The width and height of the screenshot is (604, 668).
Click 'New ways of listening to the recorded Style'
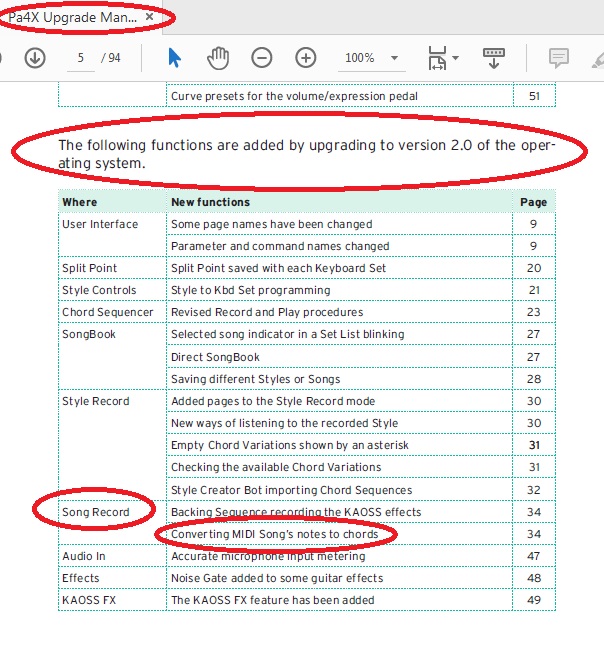(285, 423)
